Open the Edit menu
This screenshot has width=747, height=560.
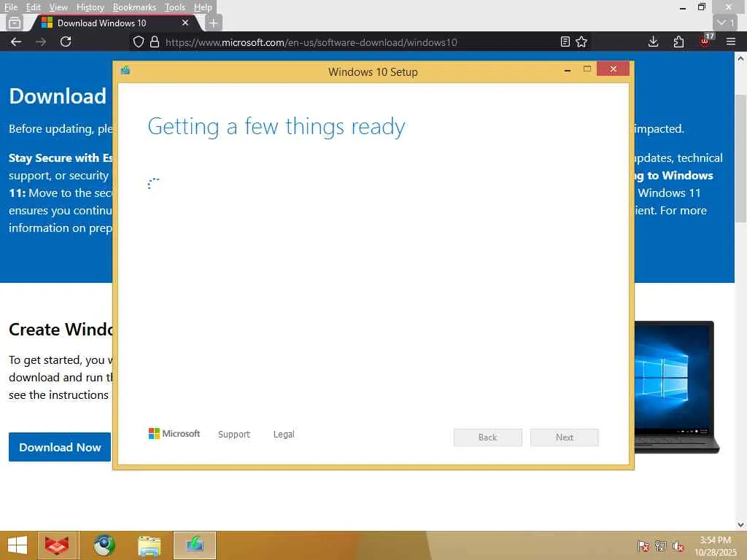pos(33,7)
